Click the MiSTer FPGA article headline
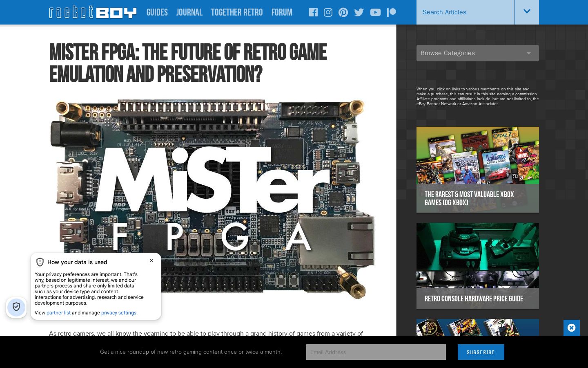Viewport: 588px width, 368px height. [188, 63]
